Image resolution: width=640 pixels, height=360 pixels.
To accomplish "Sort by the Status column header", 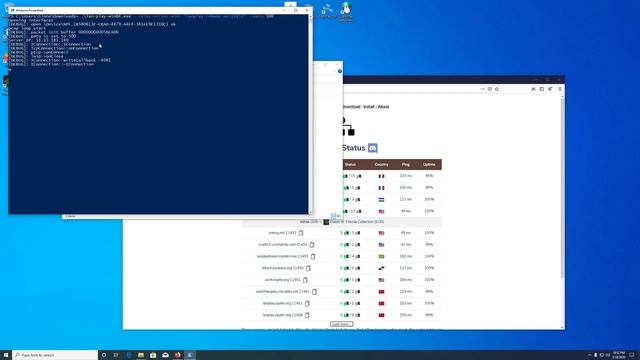I will 350,164.
